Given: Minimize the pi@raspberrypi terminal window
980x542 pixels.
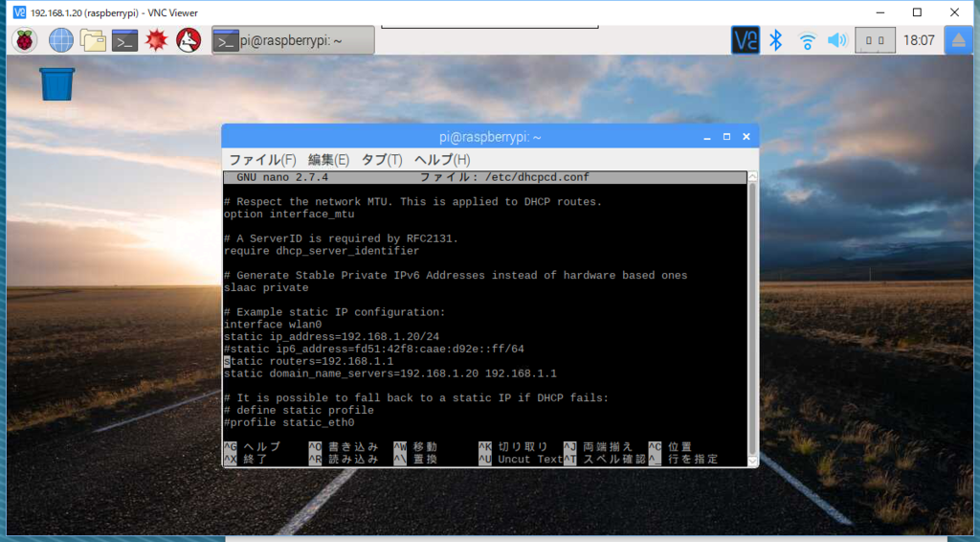Looking at the screenshot, I should coord(707,137).
